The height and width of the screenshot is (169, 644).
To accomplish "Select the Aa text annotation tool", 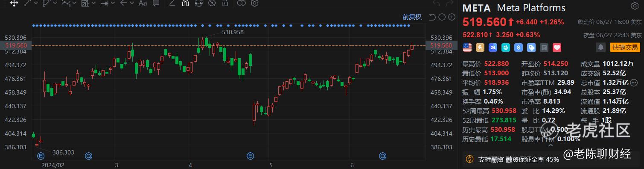I will point(143,3).
